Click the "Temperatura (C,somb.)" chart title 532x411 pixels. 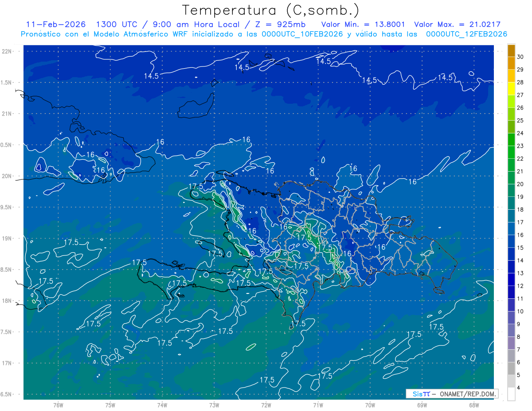[x=271, y=10]
